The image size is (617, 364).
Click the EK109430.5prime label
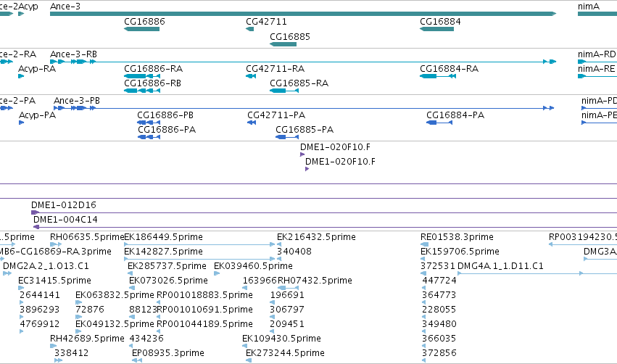tap(282, 339)
